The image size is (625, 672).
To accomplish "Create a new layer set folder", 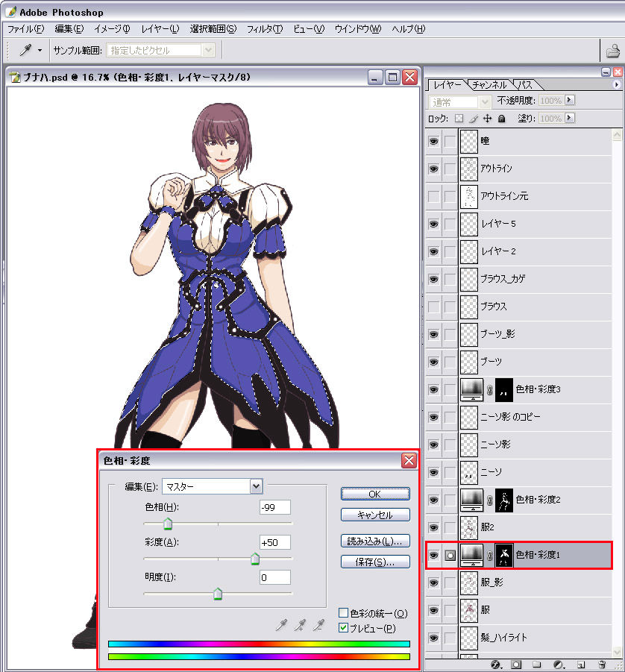I will [x=537, y=663].
